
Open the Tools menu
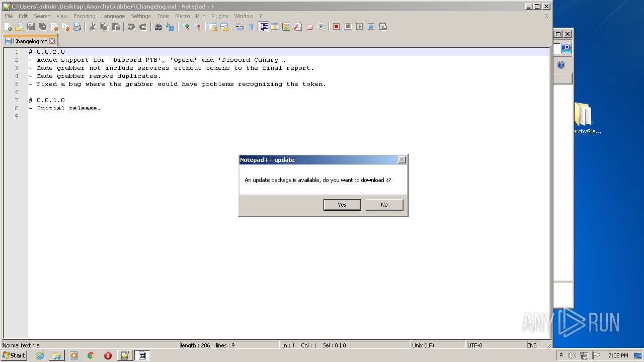(163, 16)
